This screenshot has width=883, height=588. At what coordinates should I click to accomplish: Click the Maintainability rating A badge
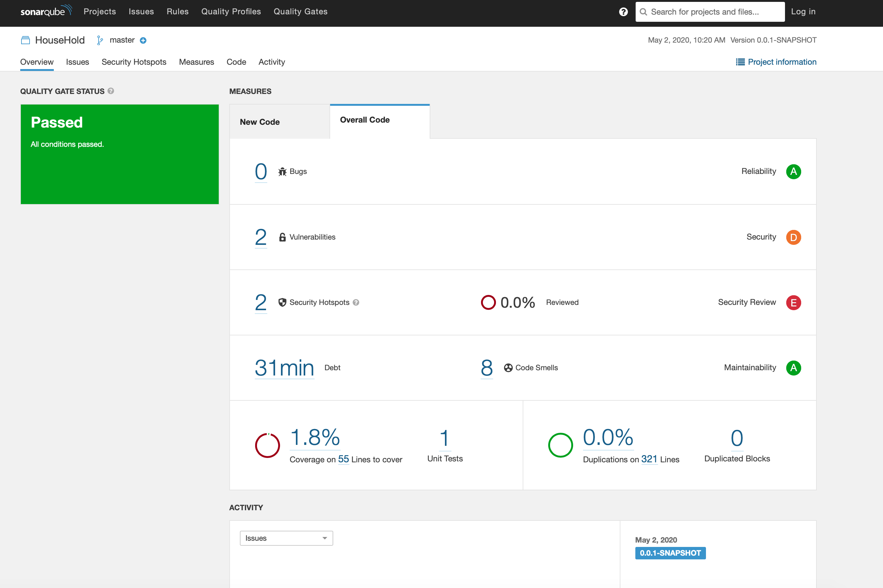coord(793,368)
